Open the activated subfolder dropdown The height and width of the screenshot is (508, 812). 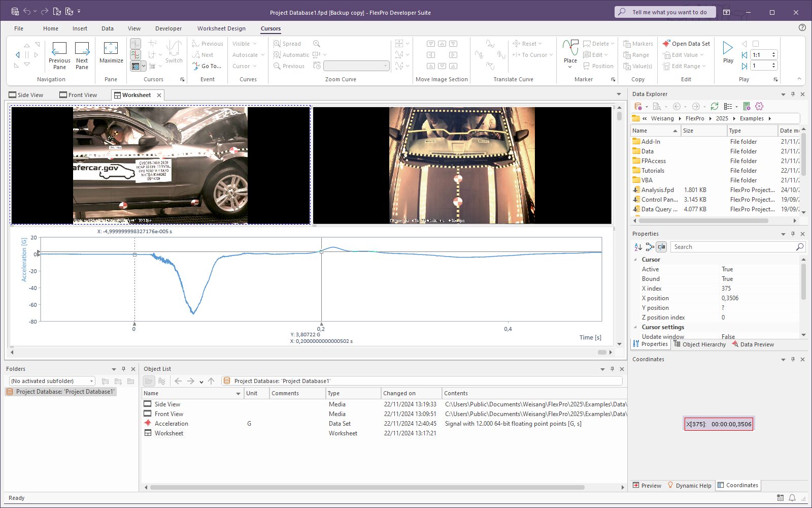coord(91,381)
